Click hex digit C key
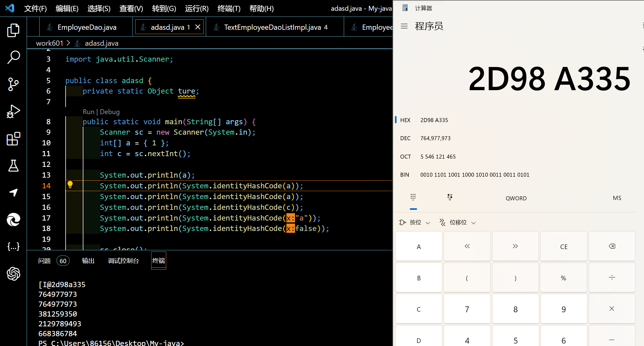The height and width of the screenshot is (346, 644). pos(419,309)
